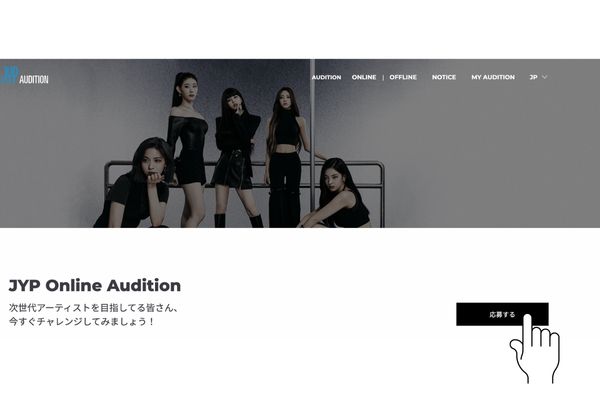Screen dimensions: 600x400
Task: Select OFFLINE in the top navigation
Action: (x=403, y=77)
